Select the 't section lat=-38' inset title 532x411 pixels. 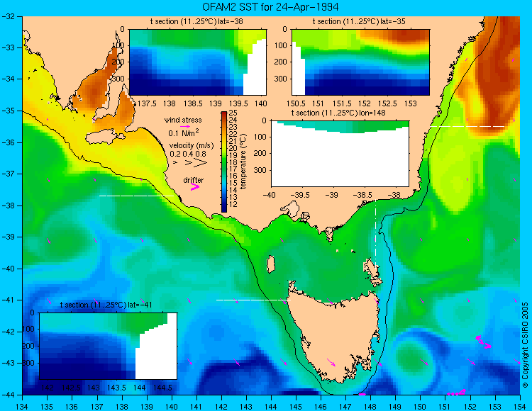click(196, 22)
